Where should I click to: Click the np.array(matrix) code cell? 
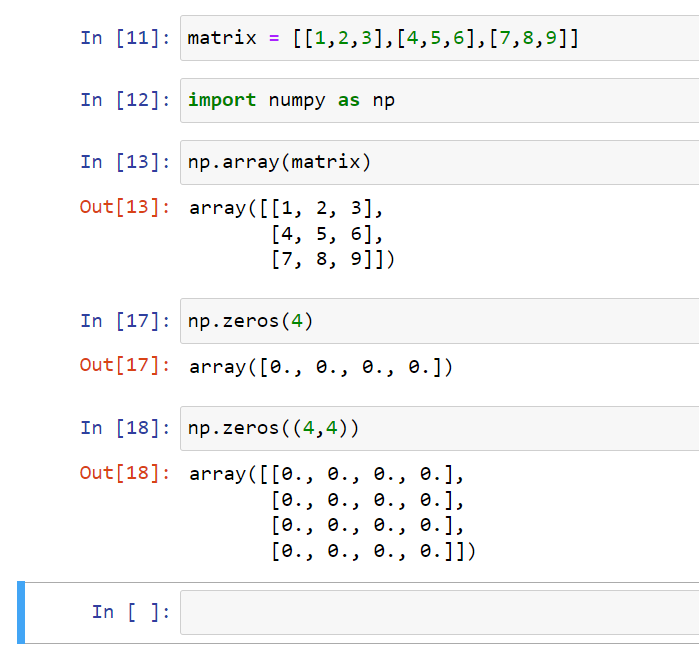pos(440,162)
